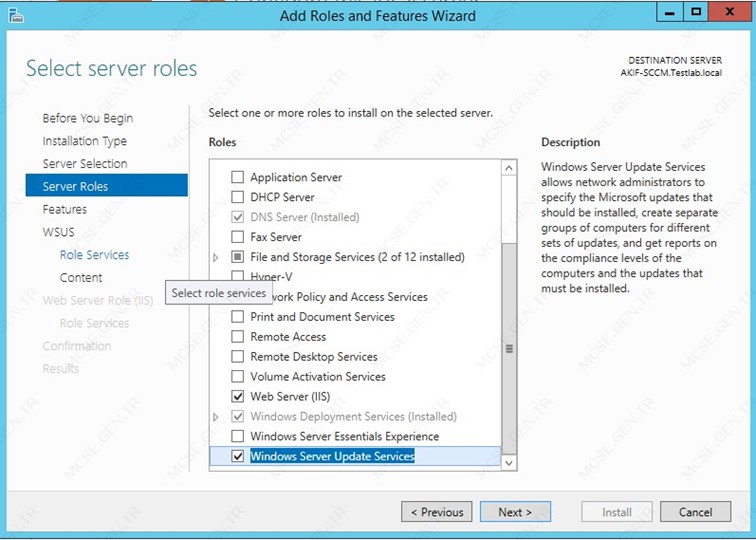Open the WSUS Content step

[81, 277]
